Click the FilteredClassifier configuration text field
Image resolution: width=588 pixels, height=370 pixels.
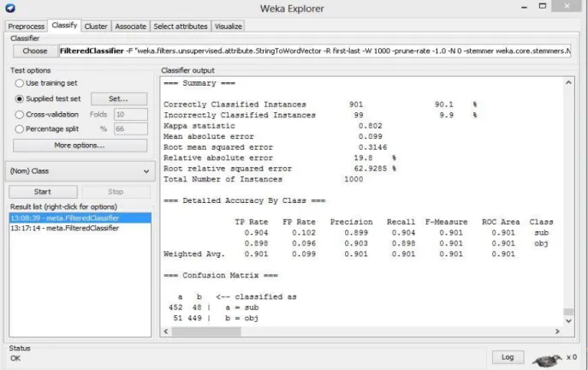click(x=315, y=51)
